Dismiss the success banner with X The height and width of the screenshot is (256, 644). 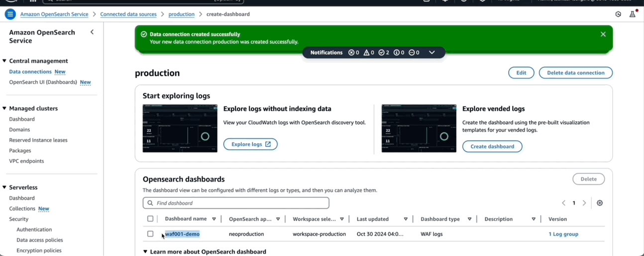[603, 34]
